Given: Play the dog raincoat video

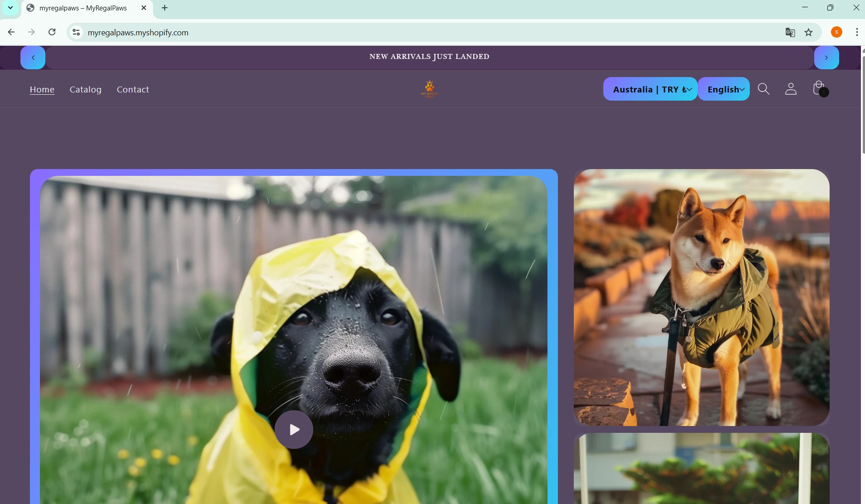Looking at the screenshot, I should tap(294, 429).
